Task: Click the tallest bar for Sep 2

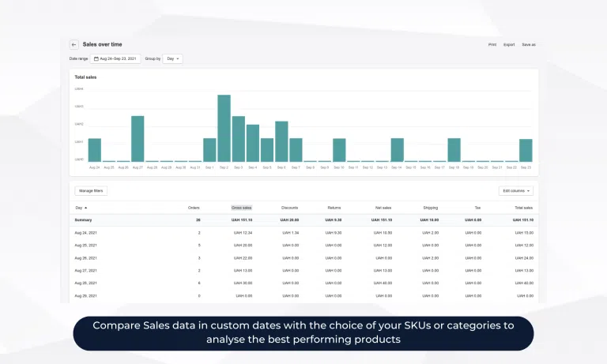Action: click(224, 128)
